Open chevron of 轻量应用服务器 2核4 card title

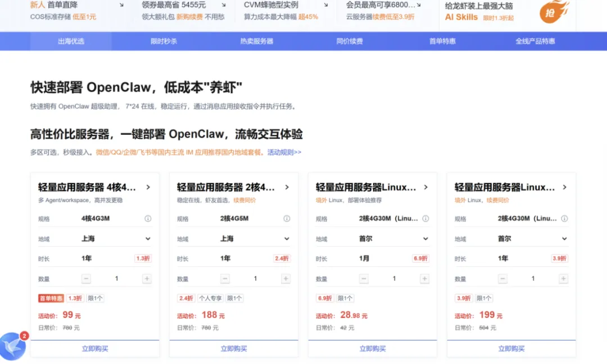pos(287,187)
